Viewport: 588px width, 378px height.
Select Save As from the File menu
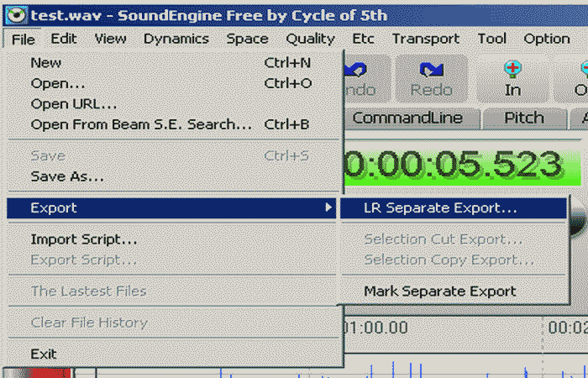tap(67, 176)
